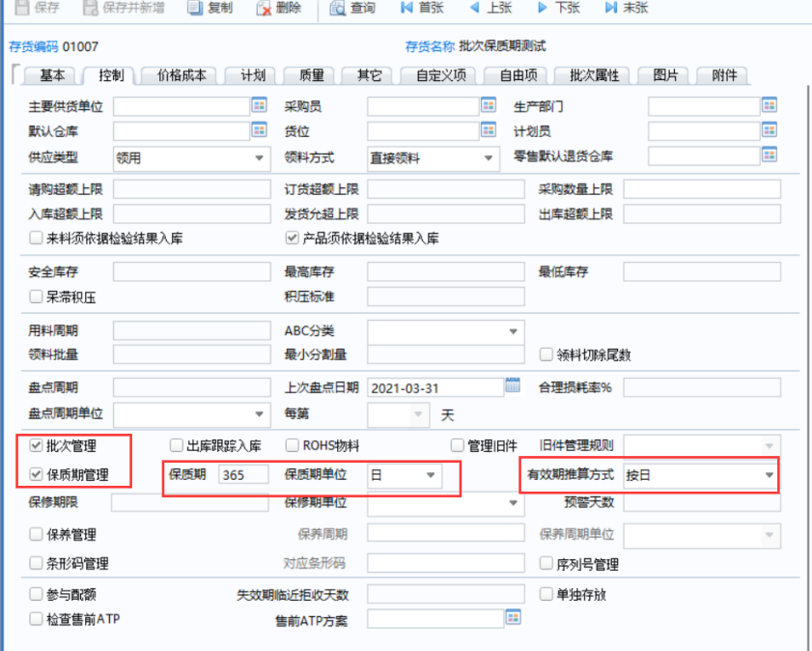Click the 查询 search icon

point(338,9)
